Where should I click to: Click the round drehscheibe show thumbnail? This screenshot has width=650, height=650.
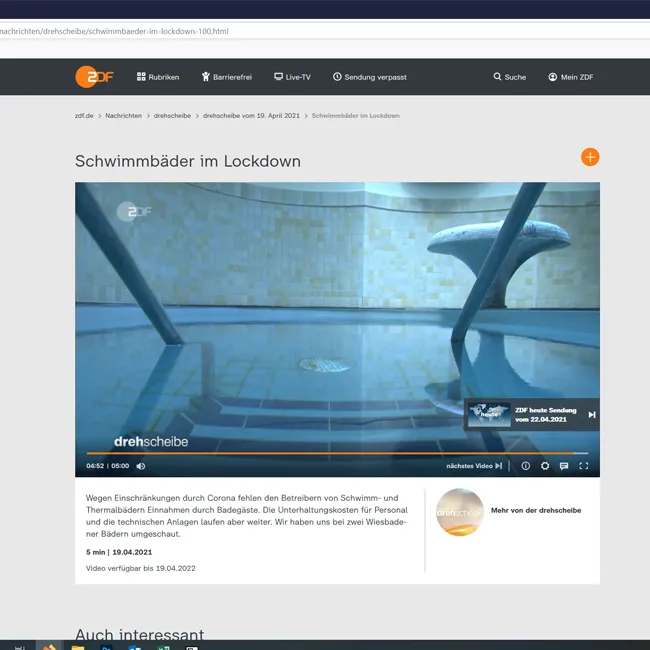tap(460, 512)
